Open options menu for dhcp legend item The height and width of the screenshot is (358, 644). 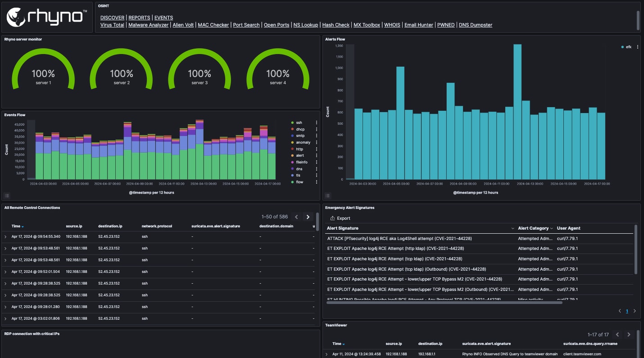click(316, 129)
